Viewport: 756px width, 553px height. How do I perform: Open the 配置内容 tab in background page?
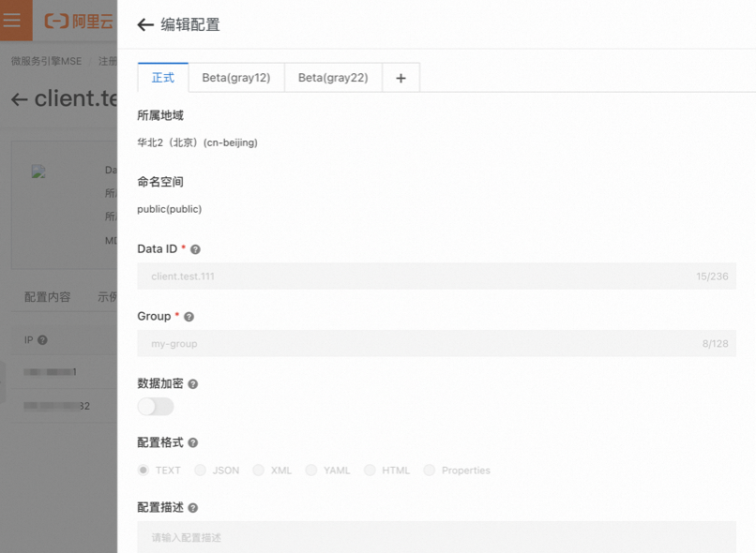click(x=47, y=297)
